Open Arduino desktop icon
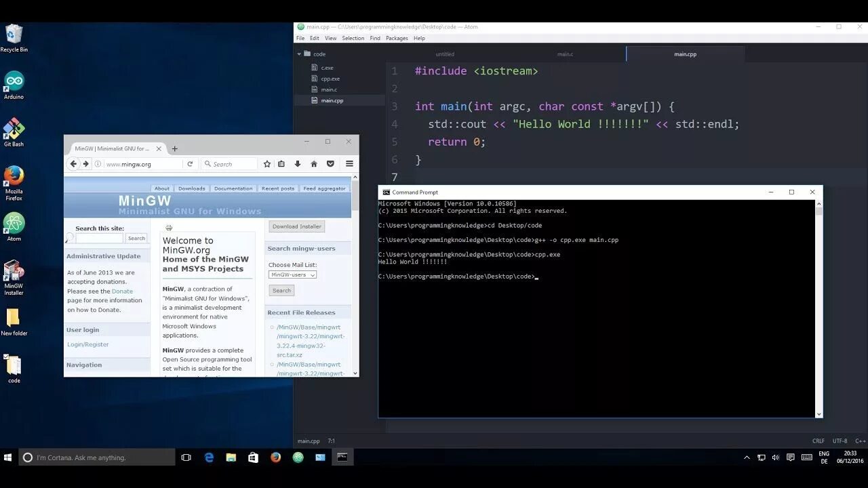This screenshot has width=868, height=488. click(x=14, y=85)
